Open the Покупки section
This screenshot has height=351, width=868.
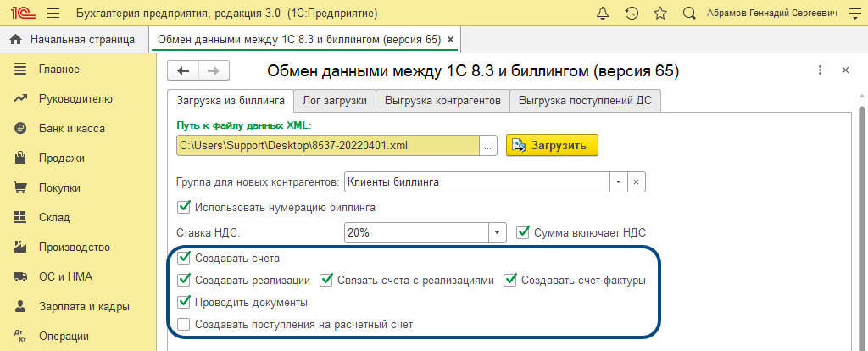pos(59,187)
